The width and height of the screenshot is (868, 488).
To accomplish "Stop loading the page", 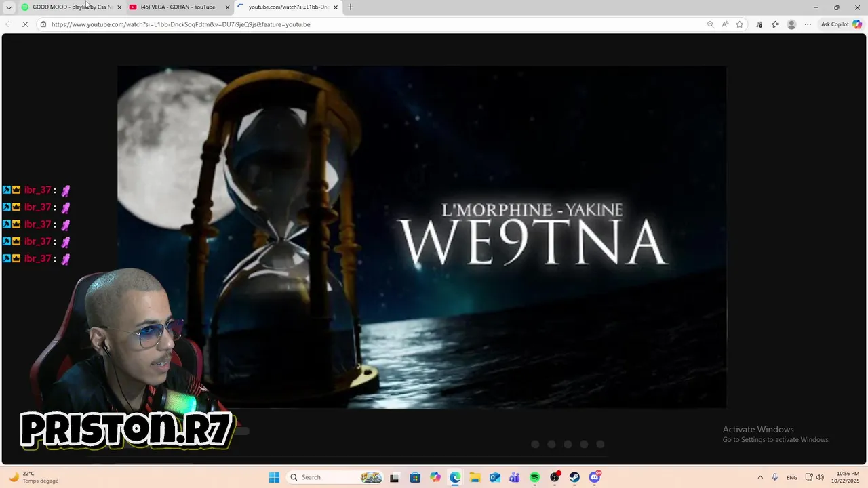I will click(x=26, y=24).
